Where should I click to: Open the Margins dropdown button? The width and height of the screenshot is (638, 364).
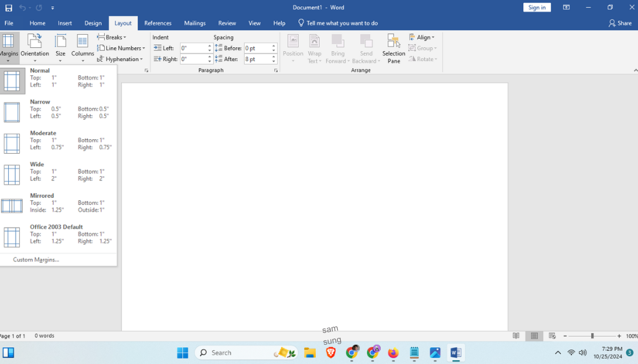pyautogui.click(x=9, y=48)
